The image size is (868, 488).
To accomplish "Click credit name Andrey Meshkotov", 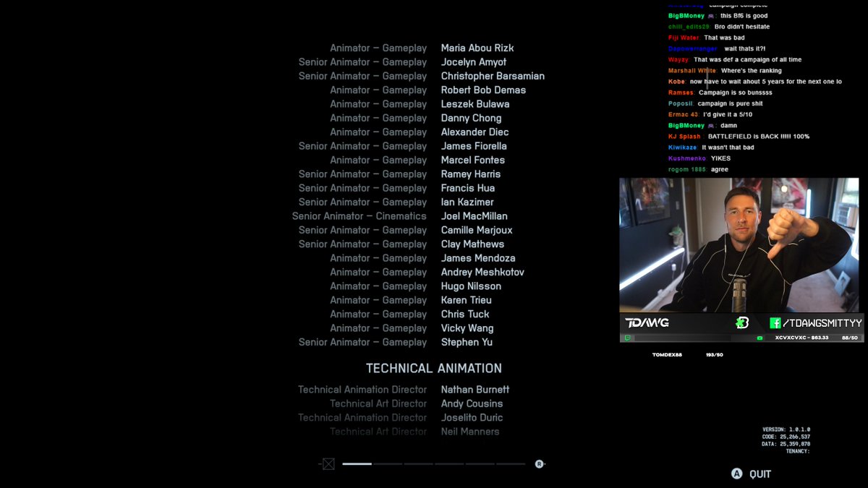I will [482, 273].
